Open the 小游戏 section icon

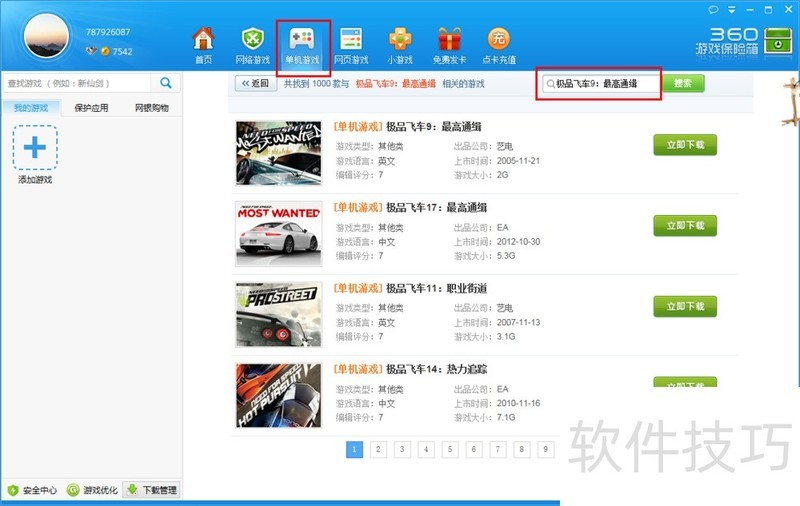click(400, 40)
